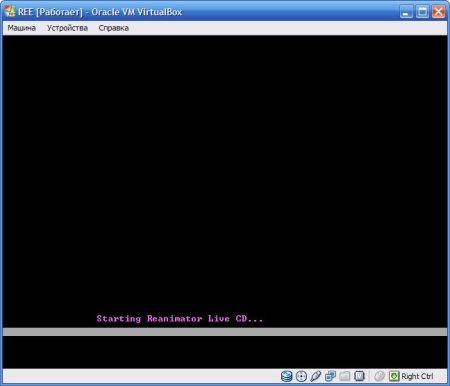
Task: Click the optical CD drive status icon
Action: point(301,376)
